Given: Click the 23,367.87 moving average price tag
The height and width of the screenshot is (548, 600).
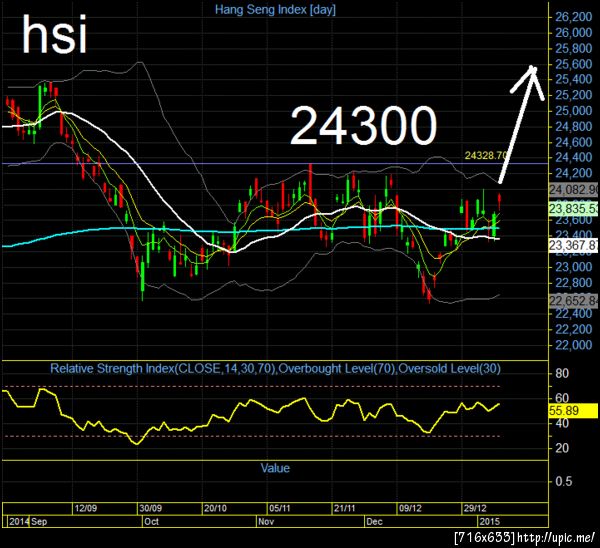Looking at the screenshot, I should pyautogui.click(x=573, y=245).
